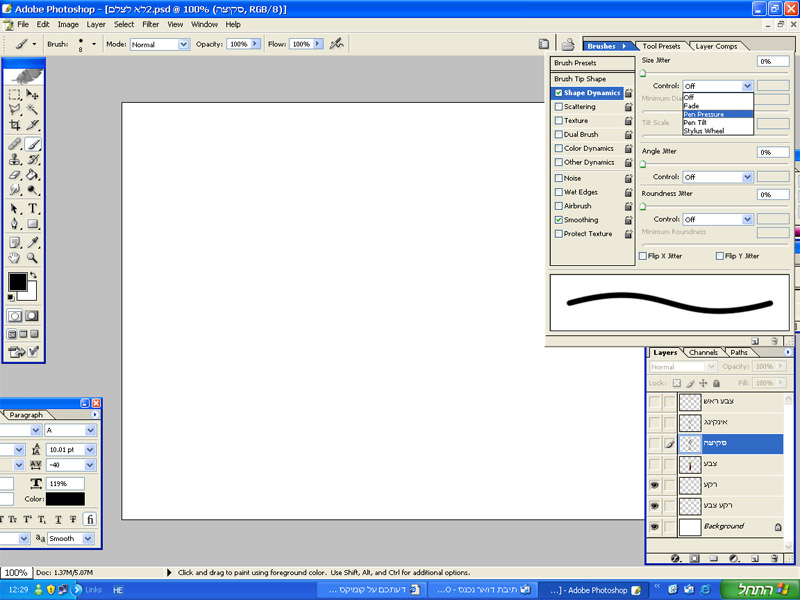Click the Angle Jitter slider handle
The width and height of the screenshot is (800, 600).
(x=643, y=164)
